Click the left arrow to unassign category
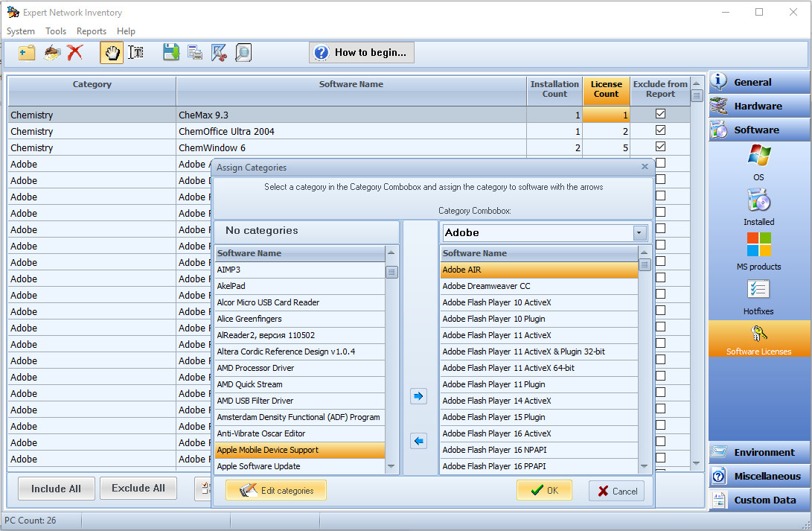Image resolution: width=812 pixels, height=531 pixels. coord(418,441)
